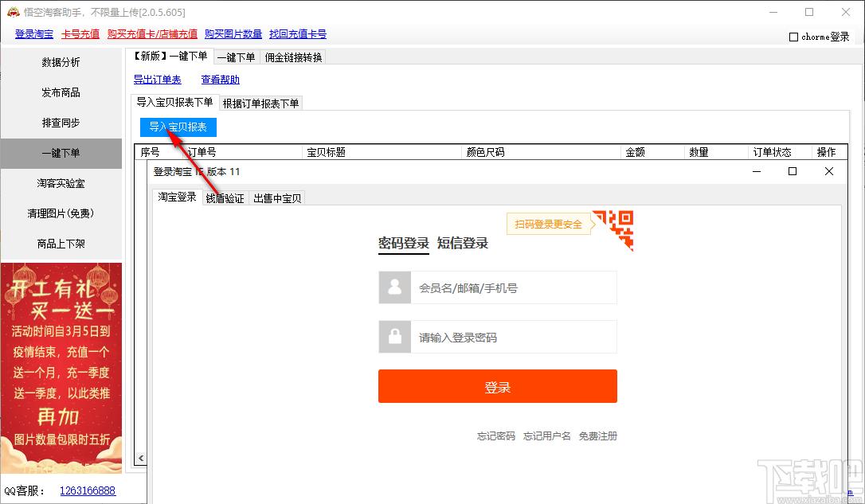Image resolution: width=865 pixels, height=504 pixels.
Task: Click the app logo in title bar
Action: pyautogui.click(x=13, y=12)
